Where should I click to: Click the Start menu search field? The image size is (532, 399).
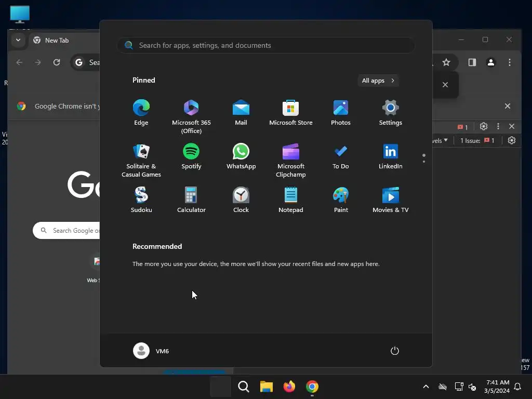(x=266, y=45)
